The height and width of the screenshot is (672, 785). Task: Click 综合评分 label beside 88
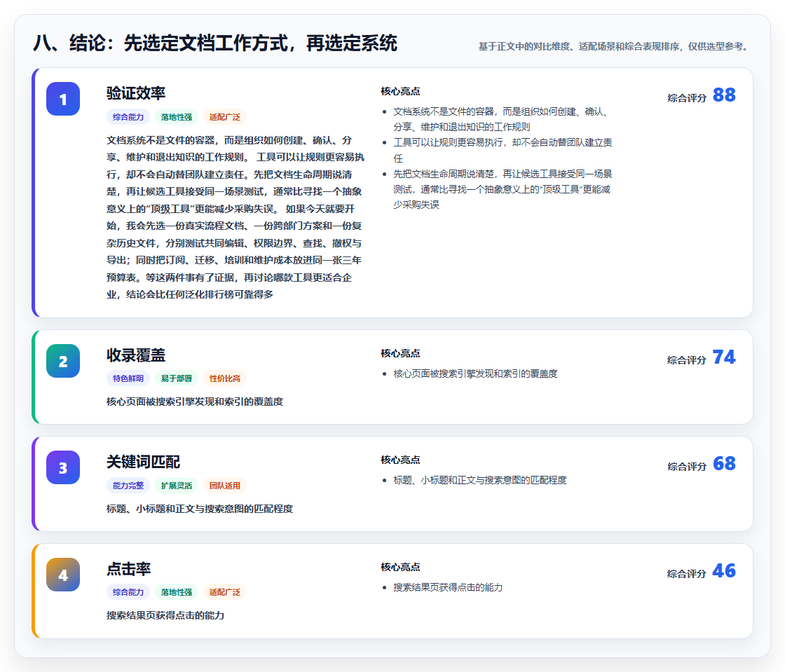[687, 98]
